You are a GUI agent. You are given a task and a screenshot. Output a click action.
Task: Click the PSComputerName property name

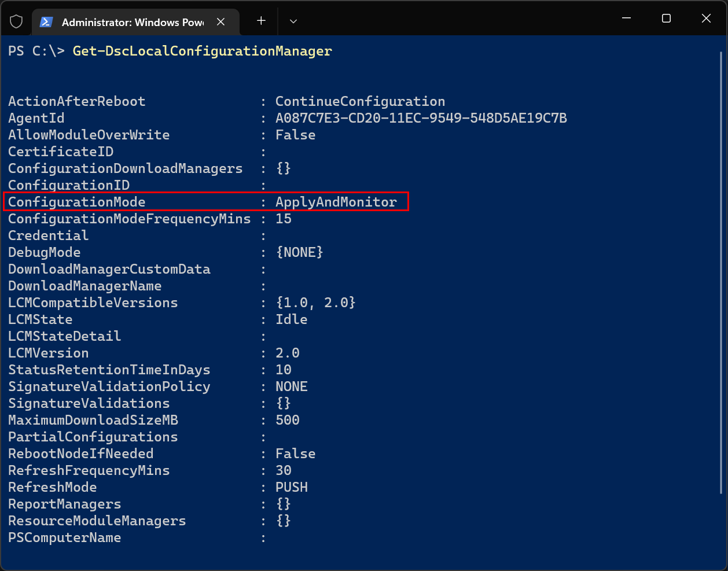(65, 538)
